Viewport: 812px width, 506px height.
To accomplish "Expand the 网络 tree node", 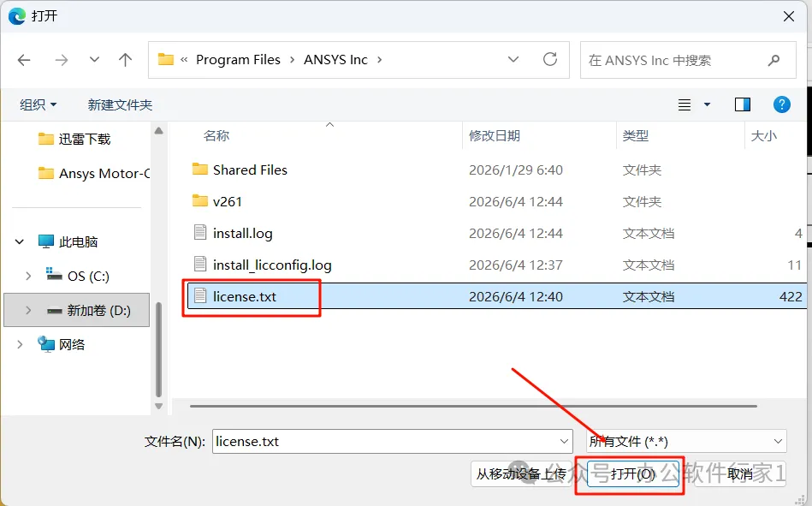I will (20, 344).
